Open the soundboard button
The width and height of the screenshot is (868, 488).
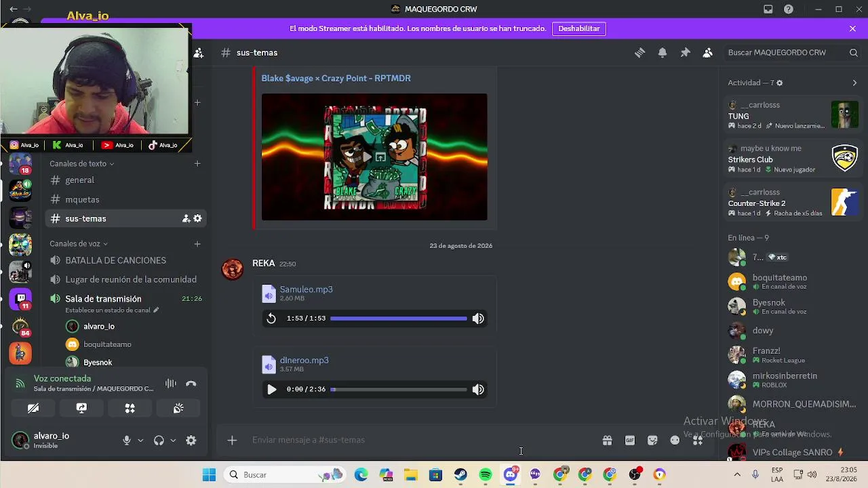pos(178,409)
